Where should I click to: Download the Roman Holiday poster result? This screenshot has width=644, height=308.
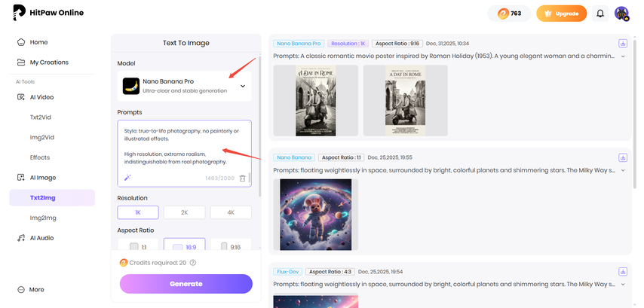point(623,44)
